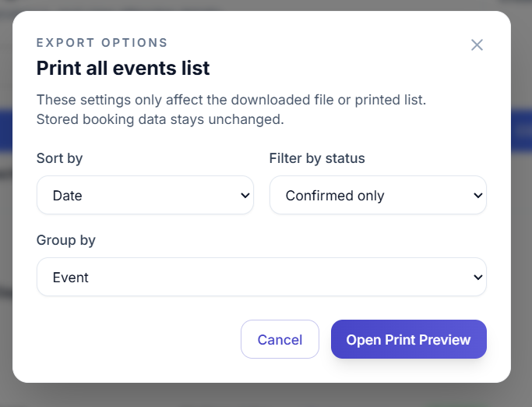Select the "Event" value in Group by
The height and width of the screenshot is (407, 532).
click(70, 278)
